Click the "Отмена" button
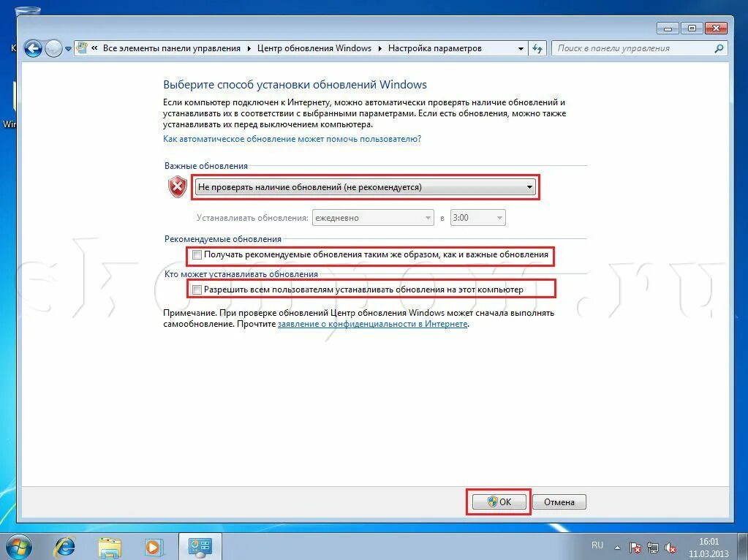This screenshot has height=560, width=748. 559,502
